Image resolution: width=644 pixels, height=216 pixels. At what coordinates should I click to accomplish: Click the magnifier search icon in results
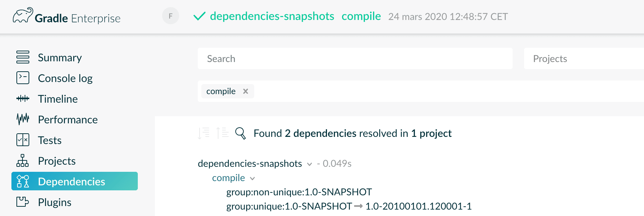[241, 133]
